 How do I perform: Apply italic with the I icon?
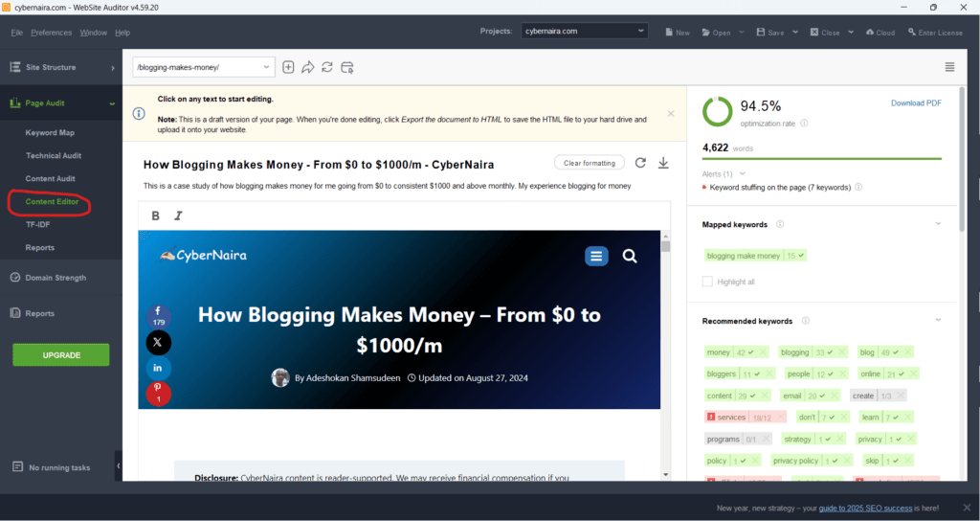178,215
